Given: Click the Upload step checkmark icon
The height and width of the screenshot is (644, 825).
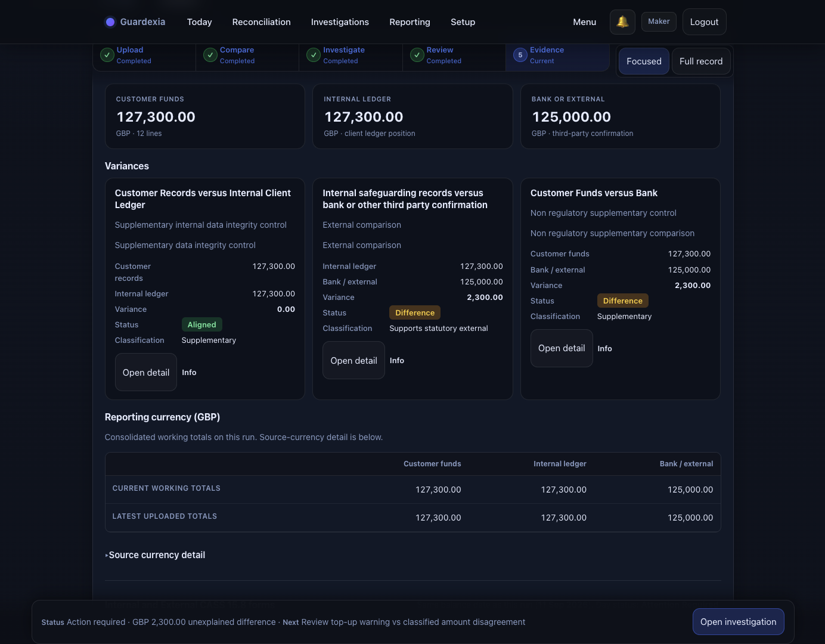Looking at the screenshot, I should (x=107, y=55).
